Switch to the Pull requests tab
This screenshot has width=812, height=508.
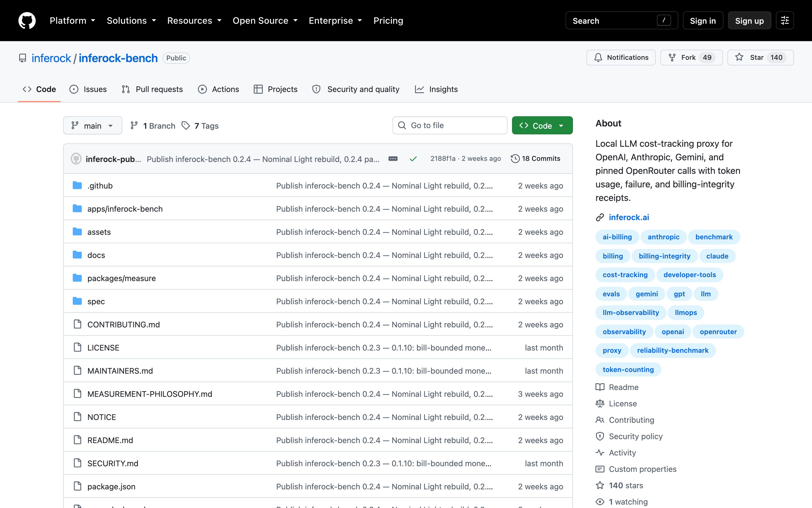pyautogui.click(x=152, y=89)
